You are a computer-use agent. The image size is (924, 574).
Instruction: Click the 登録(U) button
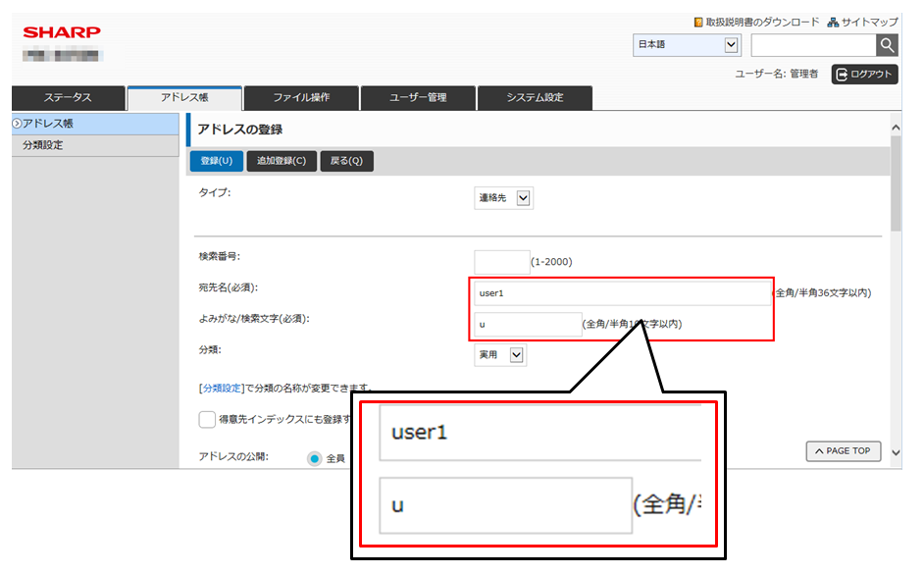(x=216, y=161)
